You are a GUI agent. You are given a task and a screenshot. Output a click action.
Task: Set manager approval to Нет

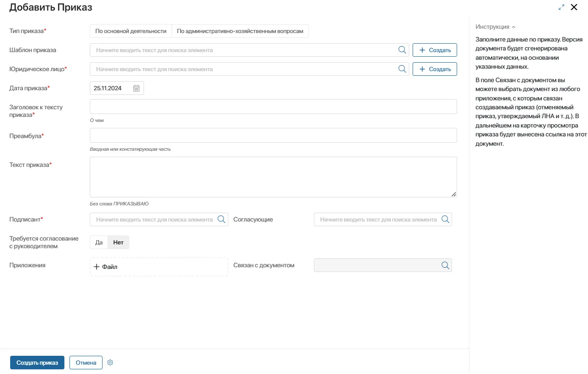[x=118, y=242]
